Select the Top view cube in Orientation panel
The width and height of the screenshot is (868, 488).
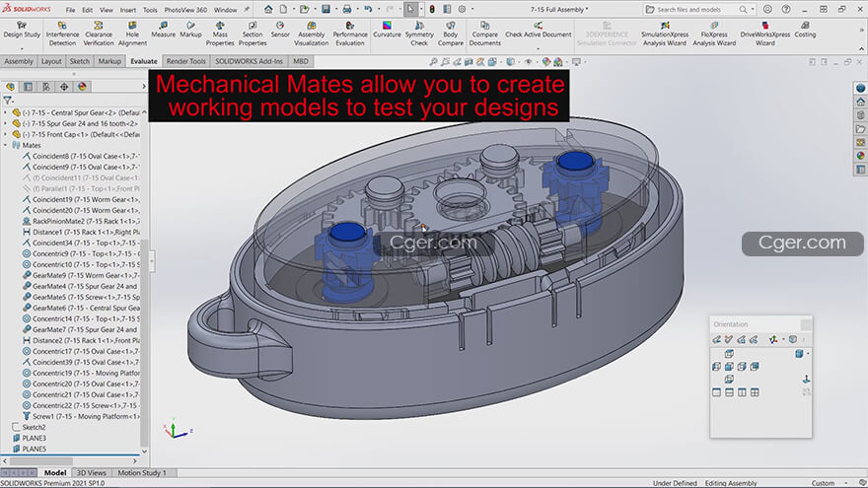729,354
